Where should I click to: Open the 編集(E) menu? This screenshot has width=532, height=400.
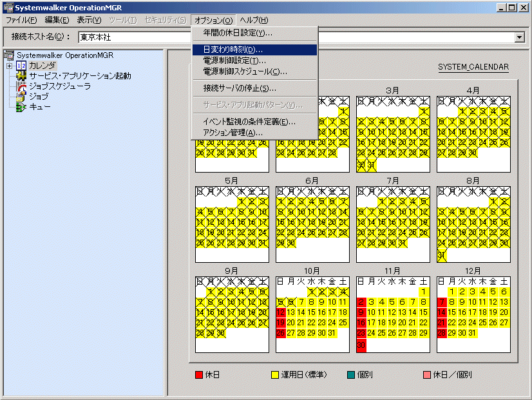pos(57,20)
